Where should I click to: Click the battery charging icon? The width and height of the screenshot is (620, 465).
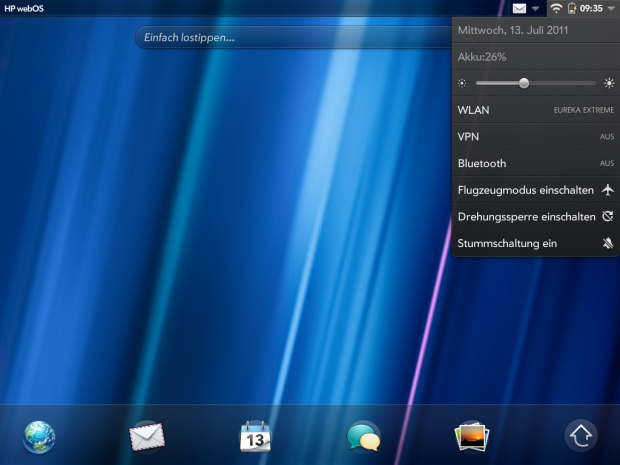(x=572, y=8)
